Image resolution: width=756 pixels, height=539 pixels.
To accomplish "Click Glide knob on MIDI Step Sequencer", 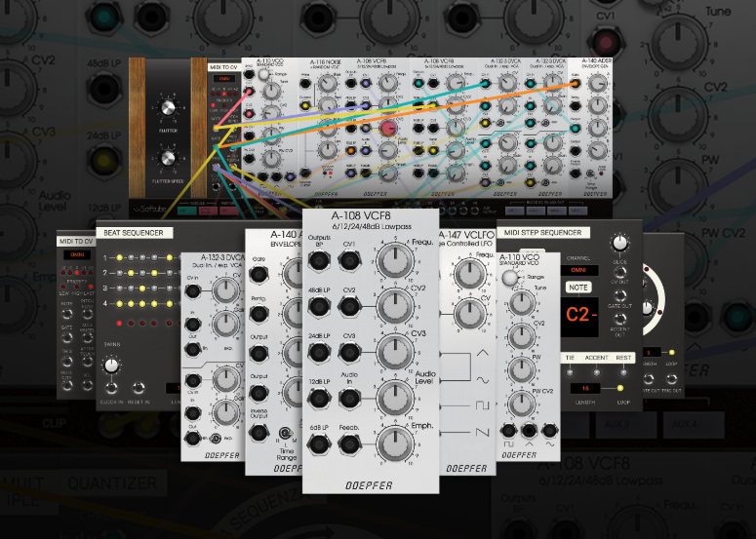I will click(x=620, y=244).
